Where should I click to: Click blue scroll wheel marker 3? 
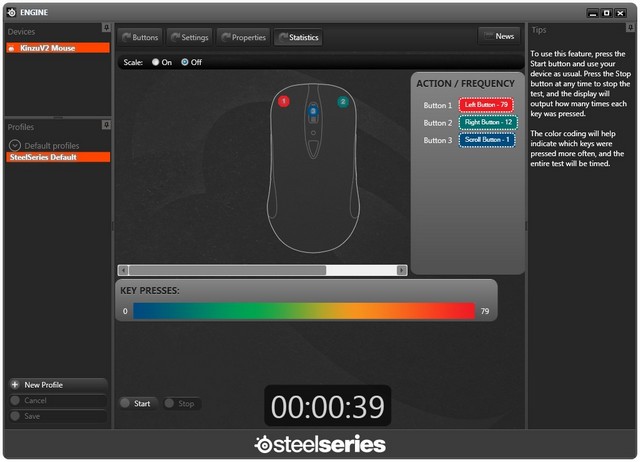coord(313,111)
